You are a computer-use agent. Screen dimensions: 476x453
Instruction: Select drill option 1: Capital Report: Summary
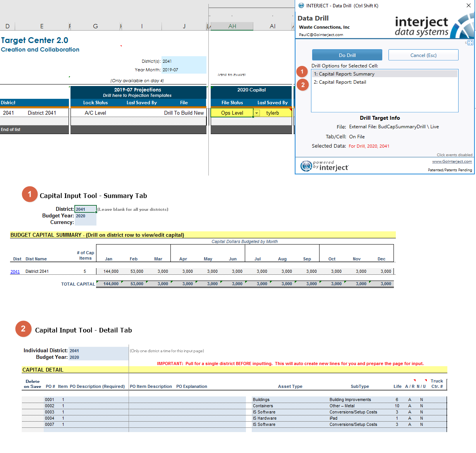(385, 74)
